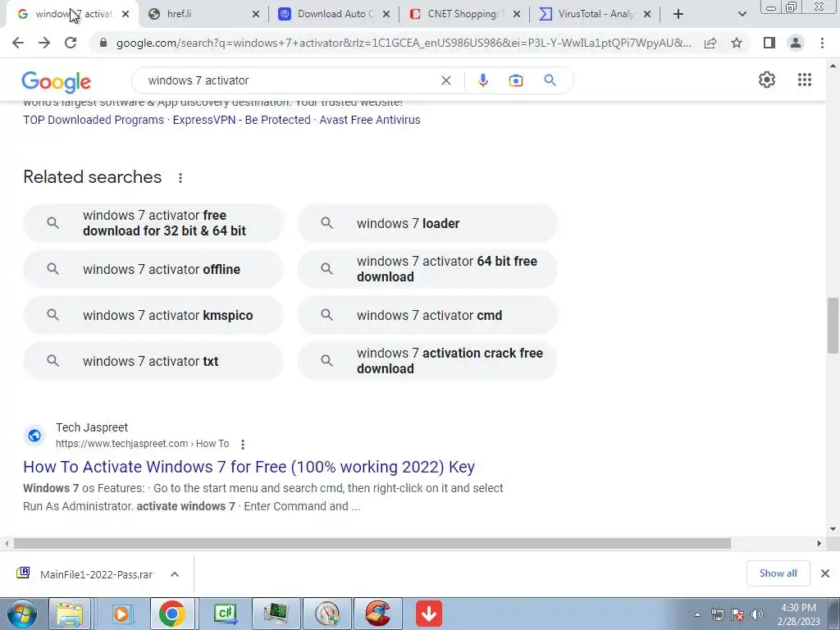The width and height of the screenshot is (840, 630).
Task: Submit search with magnifier icon
Action: 550,80
